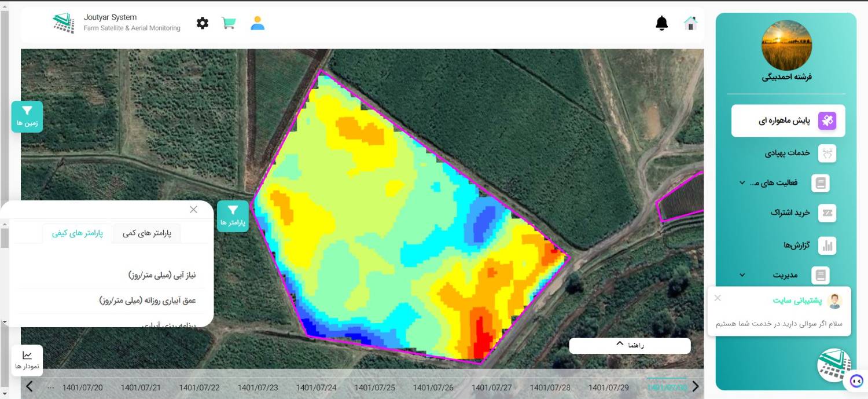
Task: Open the shopping cart icon
Action: 229,23
